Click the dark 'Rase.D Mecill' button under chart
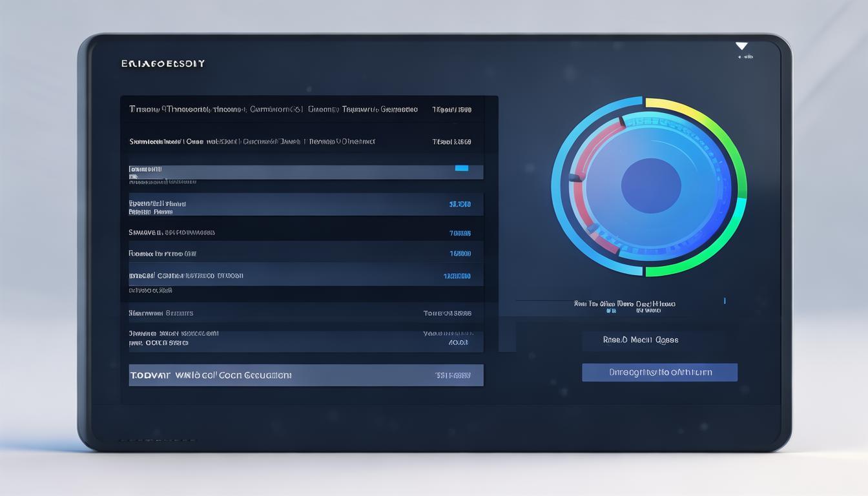The height and width of the screenshot is (496, 868). 654,340
